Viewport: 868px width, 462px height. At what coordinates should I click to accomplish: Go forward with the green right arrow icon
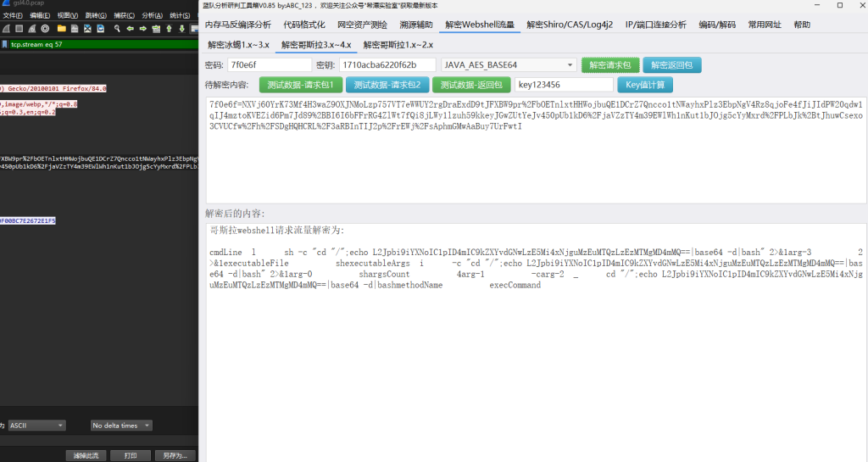tap(142, 28)
